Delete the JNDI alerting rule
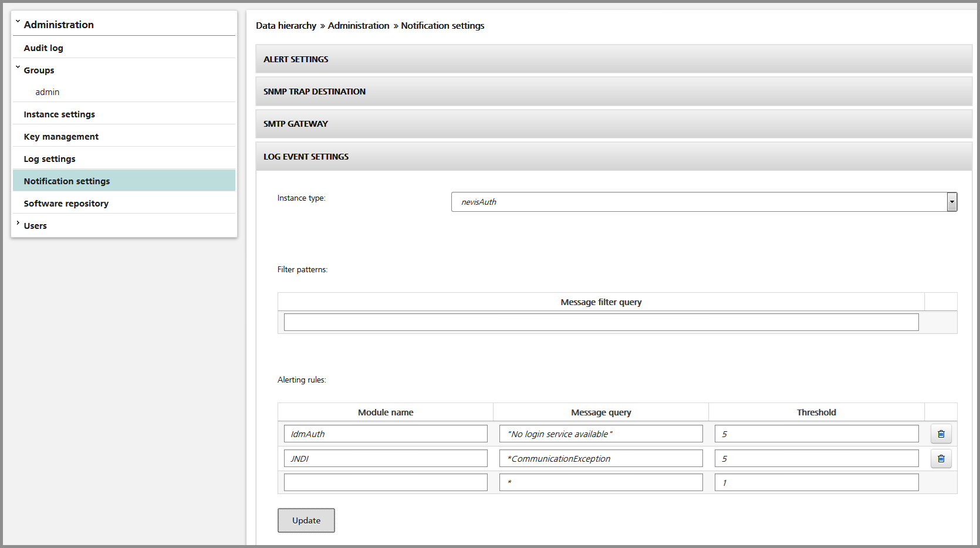The image size is (980, 548). click(x=941, y=458)
